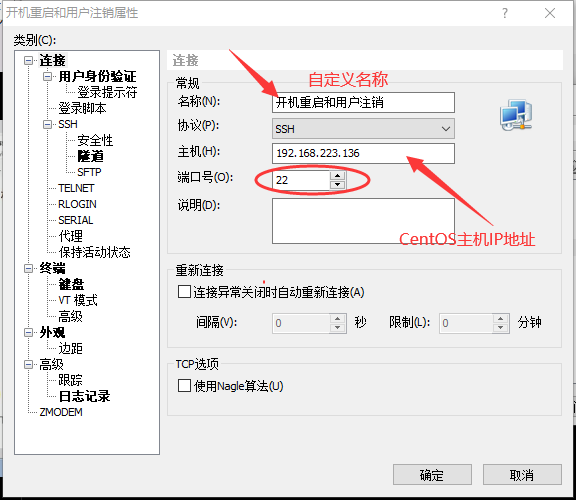Select the TELNET category item
576x500 pixels.
pyautogui.click(x=76, y=188)
